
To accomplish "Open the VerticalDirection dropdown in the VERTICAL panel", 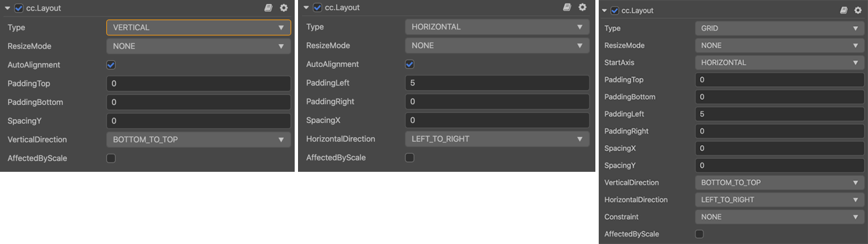I will click(198, 140).
